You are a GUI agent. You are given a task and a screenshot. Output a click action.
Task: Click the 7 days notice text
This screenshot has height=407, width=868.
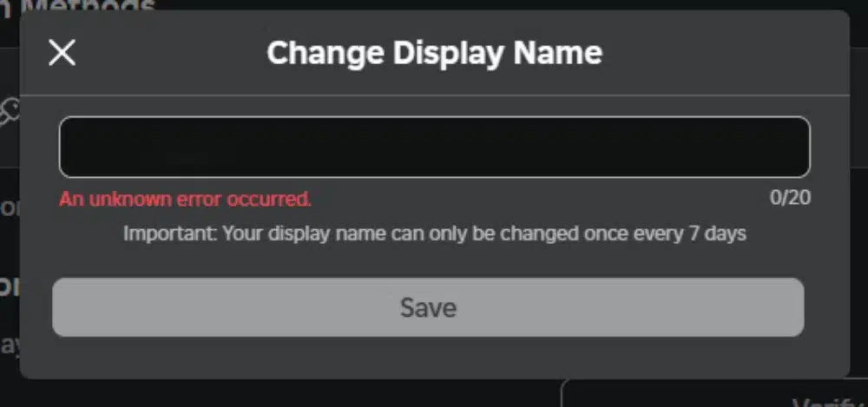[x=434, y=233]
